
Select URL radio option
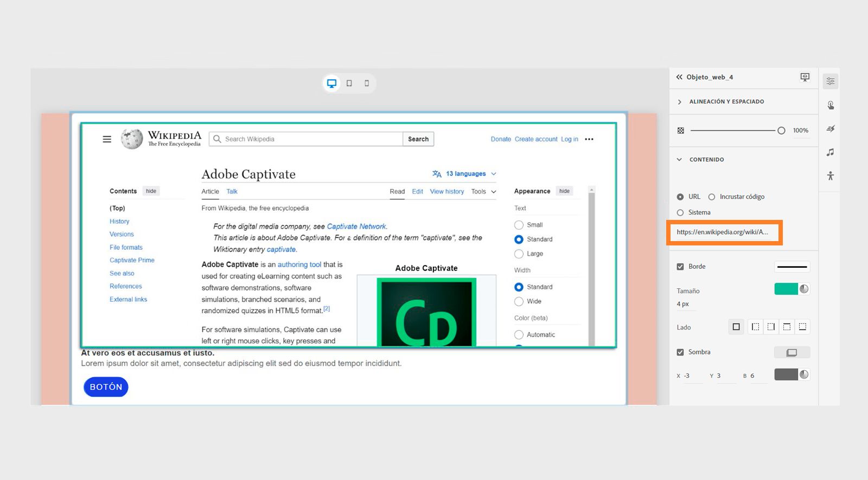[x=680, y=197]
